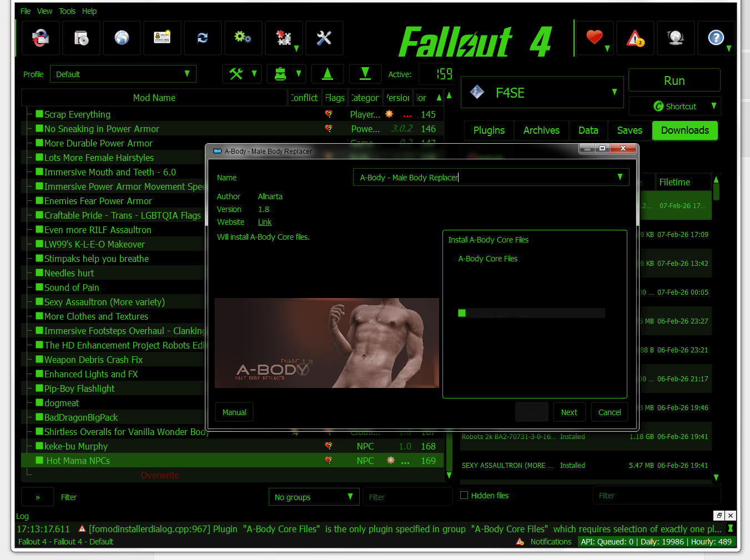Open the dropdown arrow beside the heart icon
Viewport: 750px width, 560px height.
coord(608,48)
